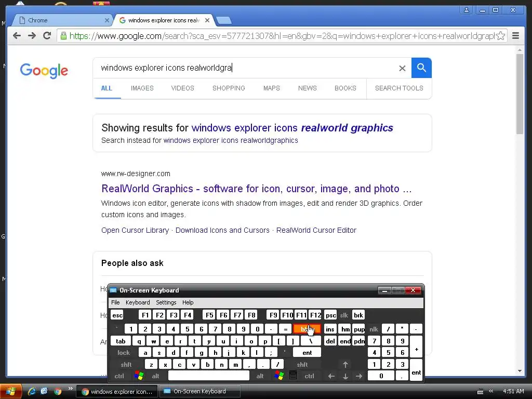The height and width of the screenshot is (399, 532).
Task: Open Chrome's hamburger menu
Action: (x=515, y=36)
